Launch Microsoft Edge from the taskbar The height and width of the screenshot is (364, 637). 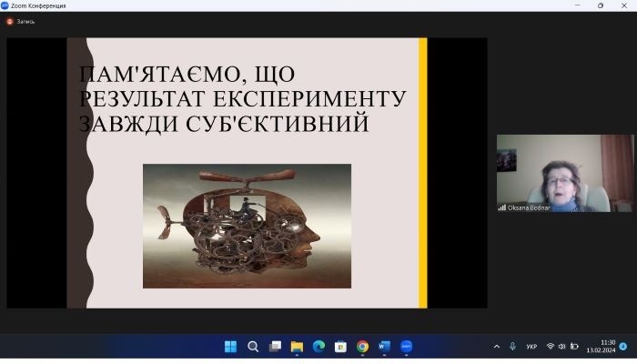tap(318, 347)
